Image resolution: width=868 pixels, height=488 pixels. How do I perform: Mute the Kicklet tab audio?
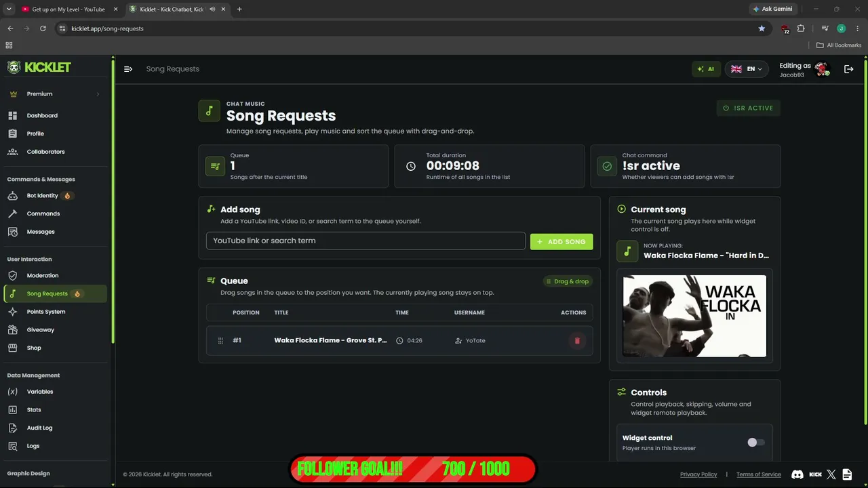click(x=212, y=9)
